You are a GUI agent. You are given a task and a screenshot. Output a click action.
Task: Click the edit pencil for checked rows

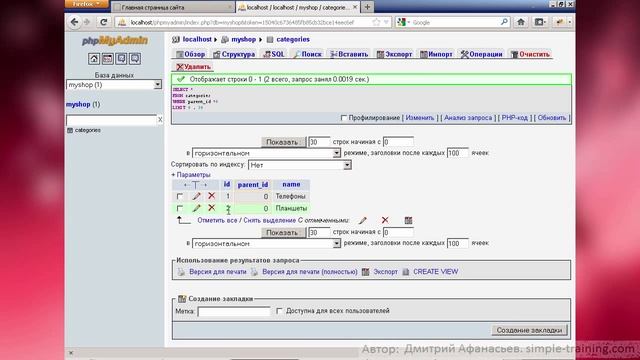362,220
